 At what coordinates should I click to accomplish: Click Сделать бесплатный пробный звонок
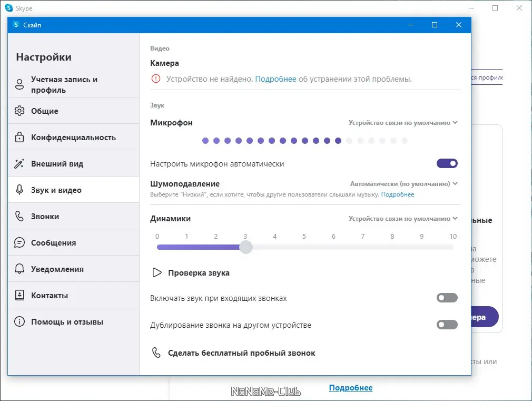[x=233, y=353]
